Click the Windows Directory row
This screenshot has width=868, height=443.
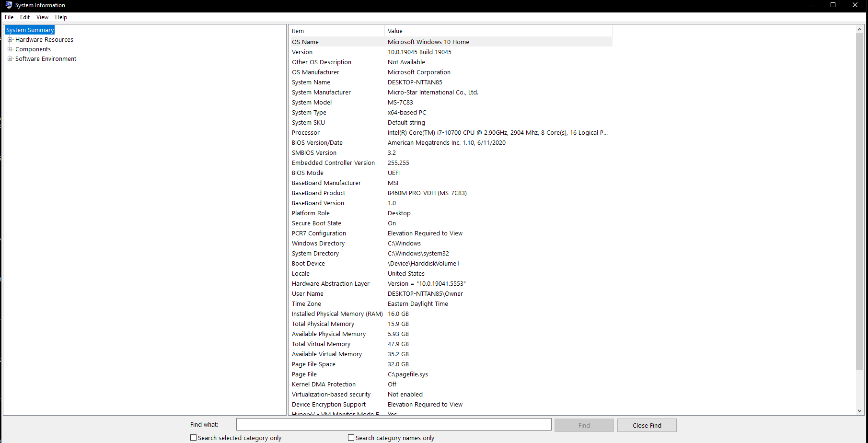451,243
